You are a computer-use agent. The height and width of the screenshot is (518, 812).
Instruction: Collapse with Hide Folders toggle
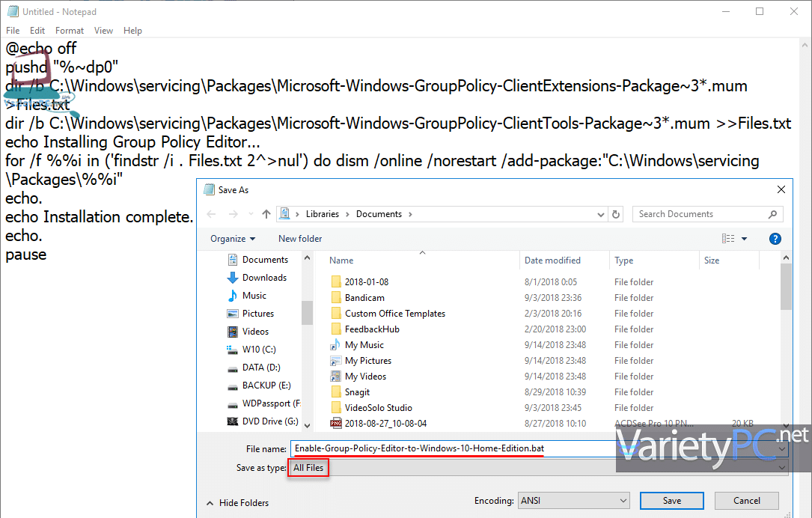(x=238, y=503)
